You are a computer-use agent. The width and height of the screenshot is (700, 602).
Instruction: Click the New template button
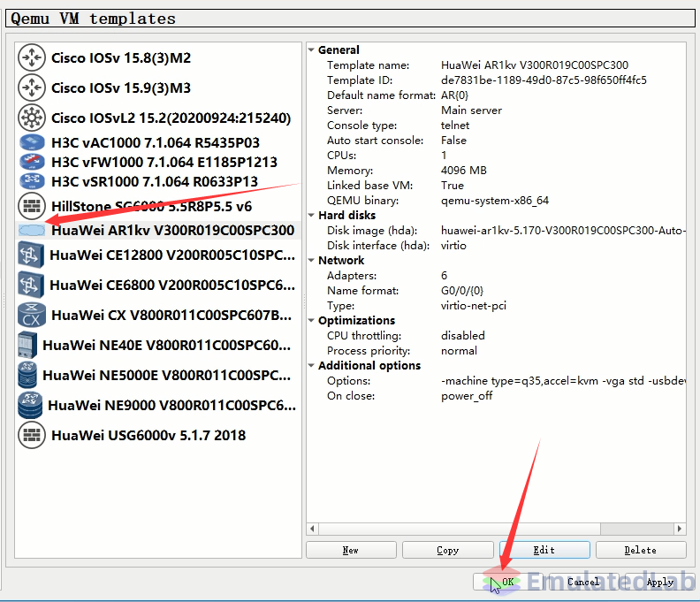pyautogui.click(x=351, y=550)
